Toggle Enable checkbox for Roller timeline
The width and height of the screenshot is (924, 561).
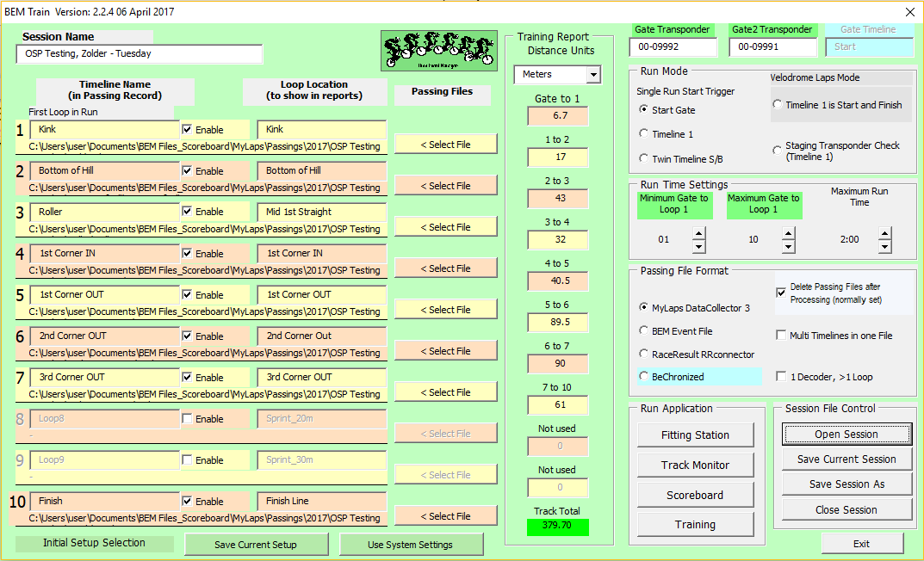(187, 212)
